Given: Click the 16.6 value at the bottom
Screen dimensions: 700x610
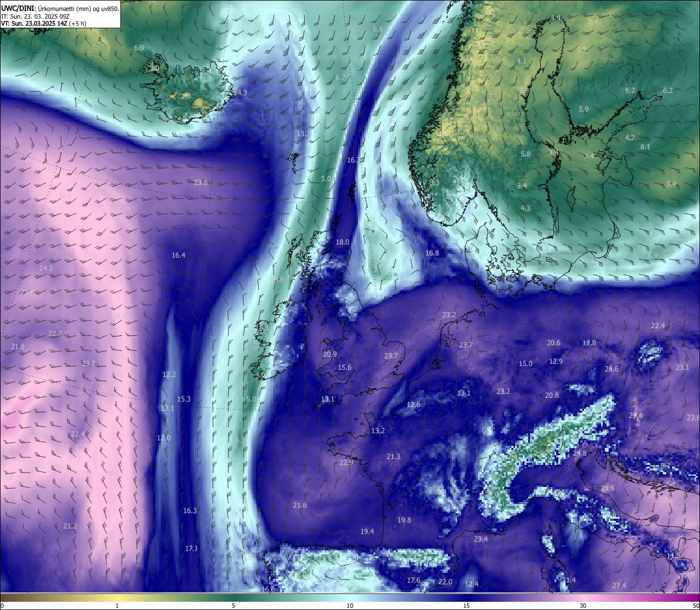Looking at the screenshot, I should coord(268,590).
